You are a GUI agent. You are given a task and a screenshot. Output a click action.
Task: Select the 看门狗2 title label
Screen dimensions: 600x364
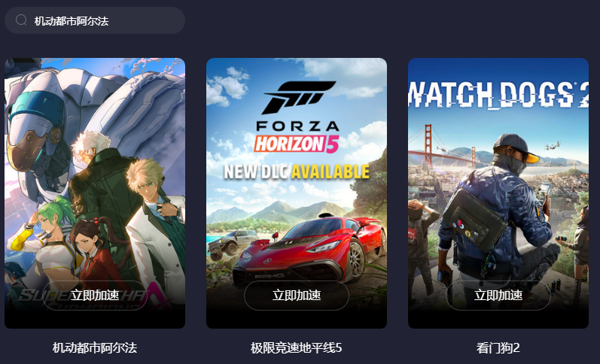[498, 348]
